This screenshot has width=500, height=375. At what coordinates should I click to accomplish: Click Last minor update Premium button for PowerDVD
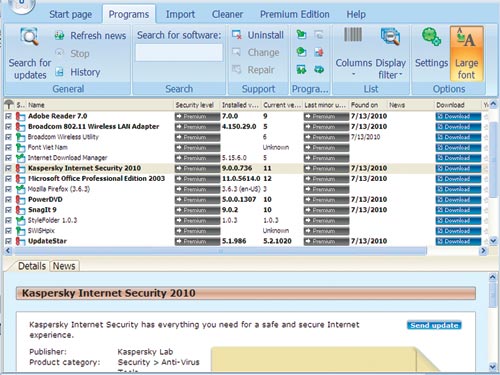[326, 200]
